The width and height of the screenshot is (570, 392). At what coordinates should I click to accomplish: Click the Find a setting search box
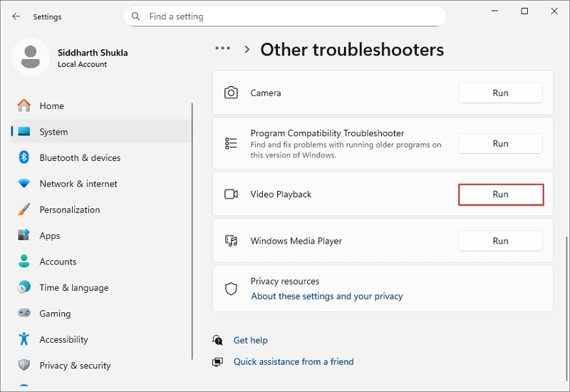284,16
